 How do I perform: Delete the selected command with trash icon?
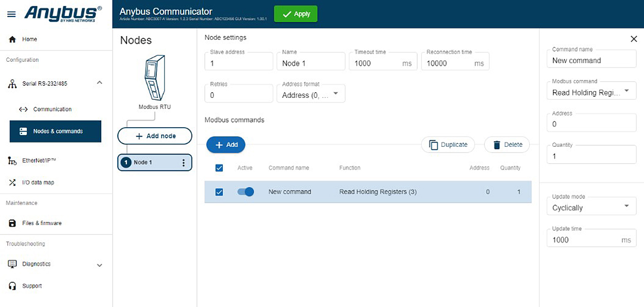[507, 145]
